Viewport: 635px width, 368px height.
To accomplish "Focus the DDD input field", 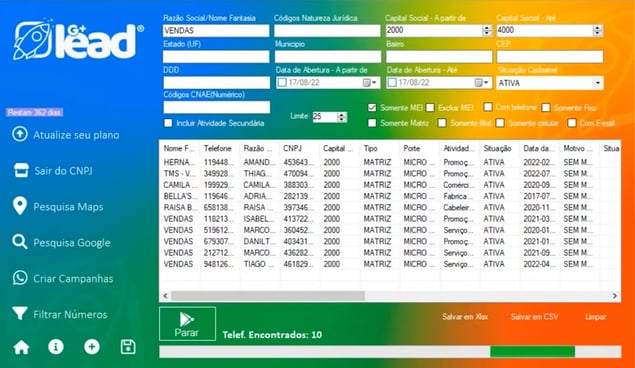I will coord(216,83).
